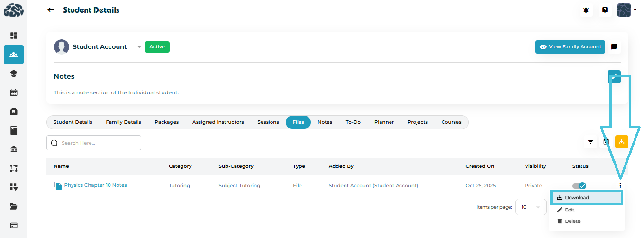This screenshot has width=644, height=238.
Task: Open the filter icon above the table
Action: click(590, 141)
